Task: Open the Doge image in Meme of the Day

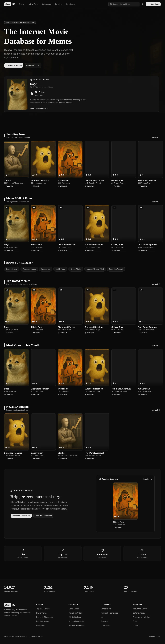Action: click(x=17, y=94)
